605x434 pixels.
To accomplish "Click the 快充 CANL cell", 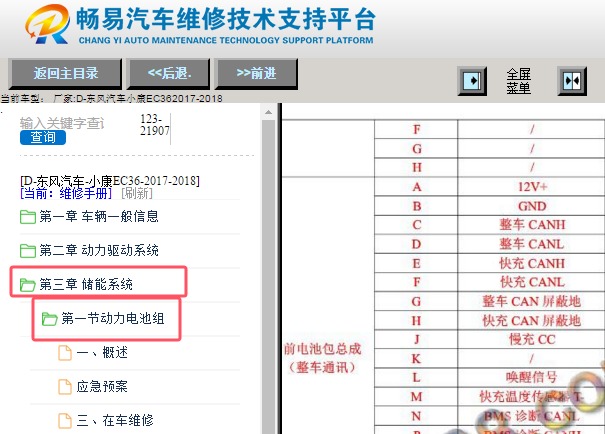I will (532, 282).
